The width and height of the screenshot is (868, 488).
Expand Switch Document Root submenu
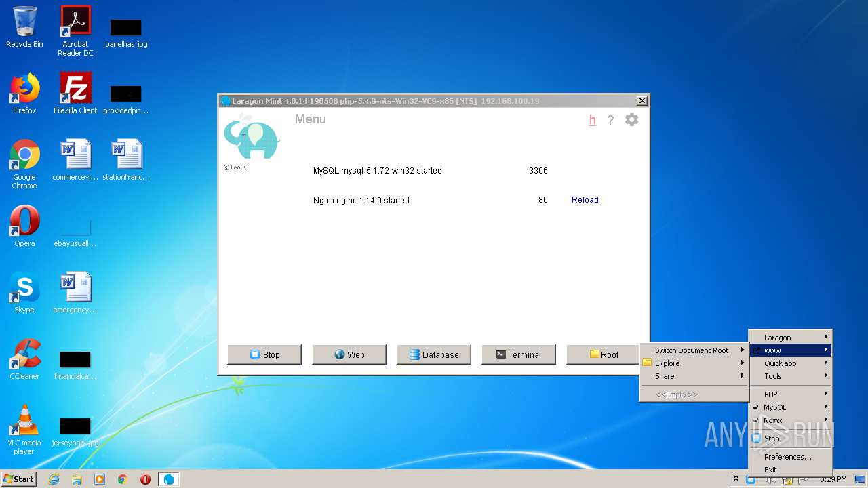(694, 350)
